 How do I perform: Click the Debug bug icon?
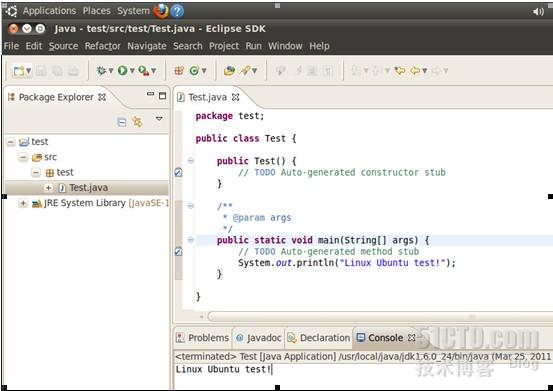point(101,71)
